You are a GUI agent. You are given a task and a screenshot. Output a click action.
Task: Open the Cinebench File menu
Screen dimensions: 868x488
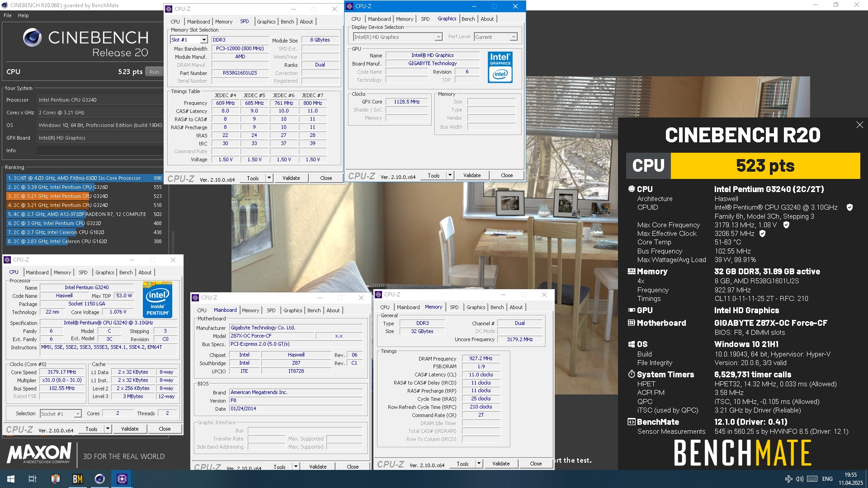click(8, 15)
